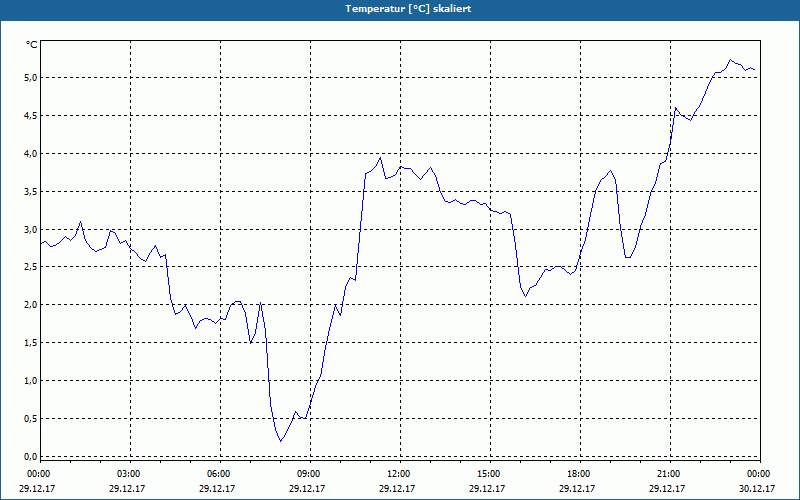
Task: Click the 0,0 y-axis label
Action: pyautogui.click(x=31, y=456)
